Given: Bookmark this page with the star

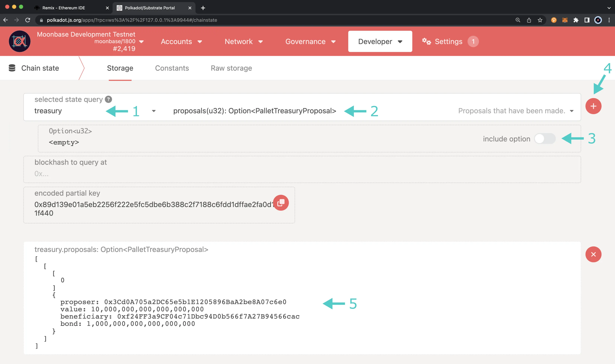Looking at the screenshot, I should [540, 20].
